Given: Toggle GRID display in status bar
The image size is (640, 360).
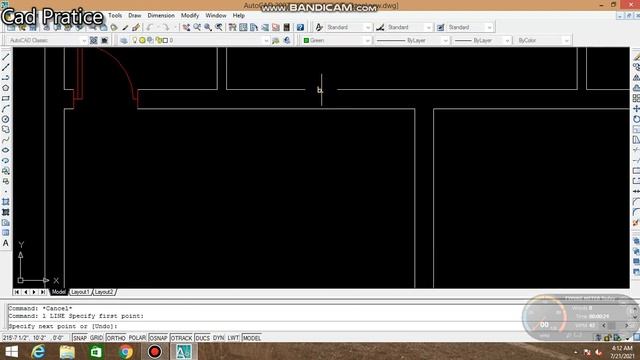Looking at the screenshot, I should 97,338.
